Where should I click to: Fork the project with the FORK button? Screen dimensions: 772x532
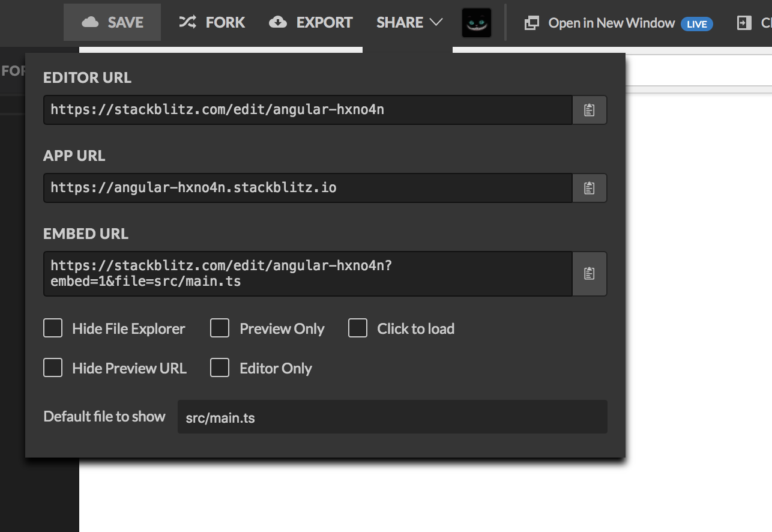[212, 23]
